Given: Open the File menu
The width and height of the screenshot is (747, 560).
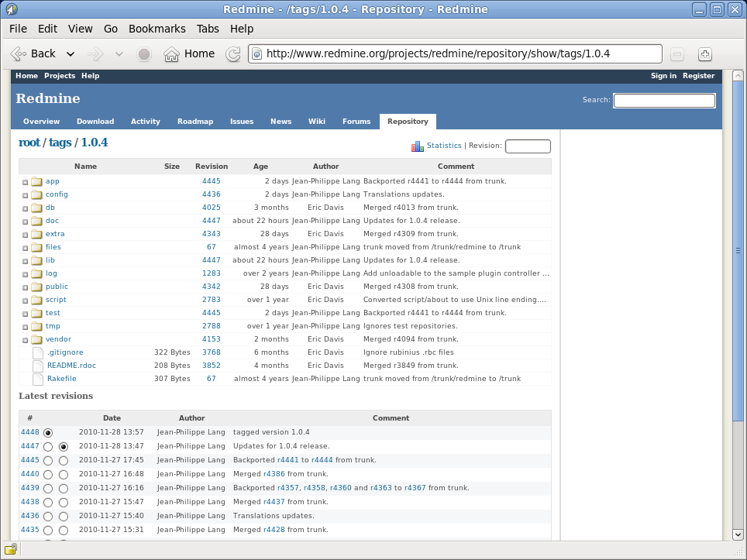Looking at the screenshot, I should click(18, 29).
